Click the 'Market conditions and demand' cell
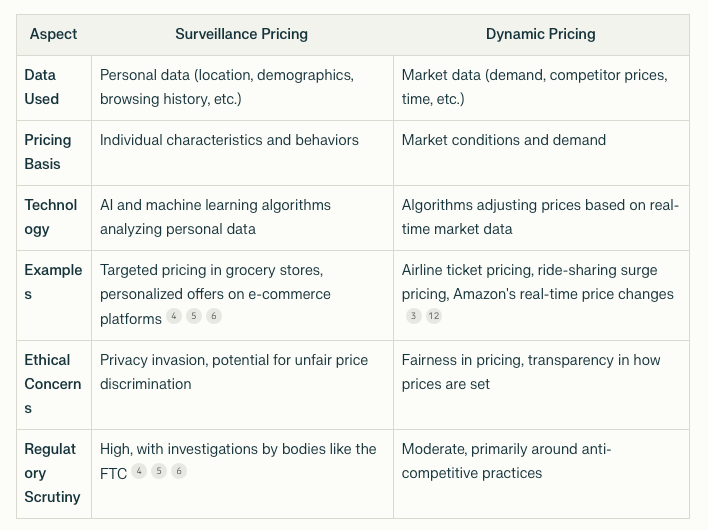 click(x=503, y=140)
